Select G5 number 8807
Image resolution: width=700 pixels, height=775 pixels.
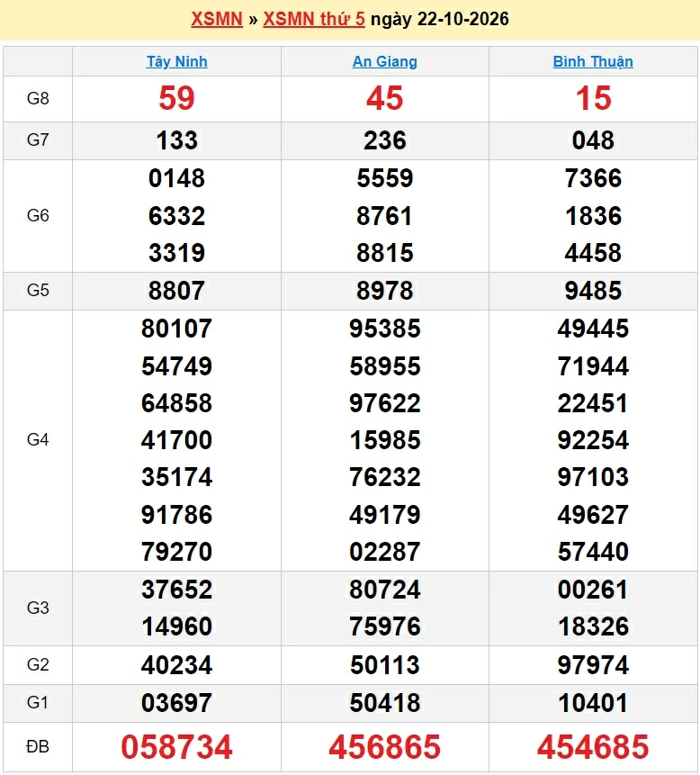click(177, 291)
